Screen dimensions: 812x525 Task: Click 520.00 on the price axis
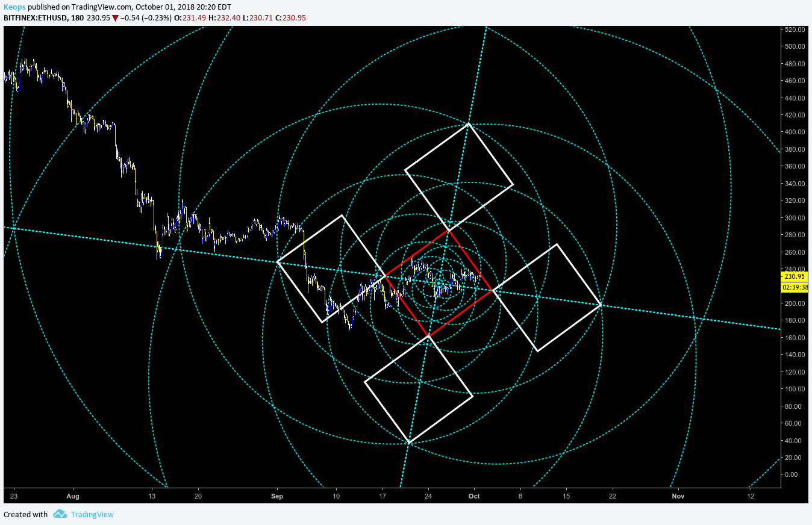794,30
